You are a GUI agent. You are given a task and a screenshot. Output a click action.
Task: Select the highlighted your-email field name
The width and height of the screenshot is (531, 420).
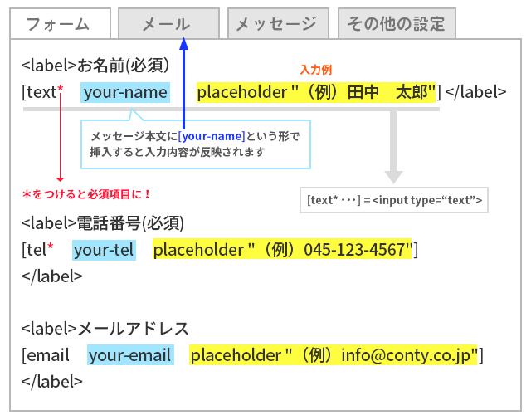[129, 356]
